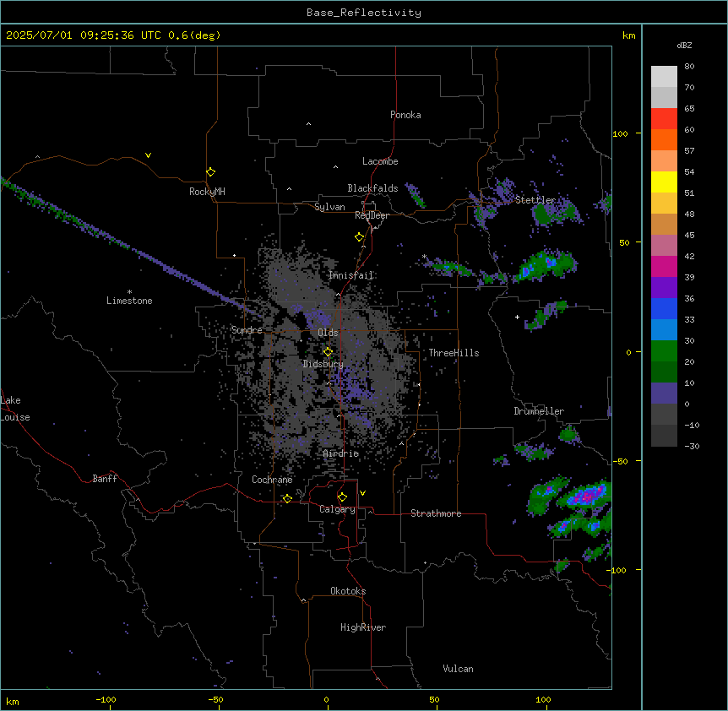
Task: Click the dBZ legend heading
Action: point(684,46)
